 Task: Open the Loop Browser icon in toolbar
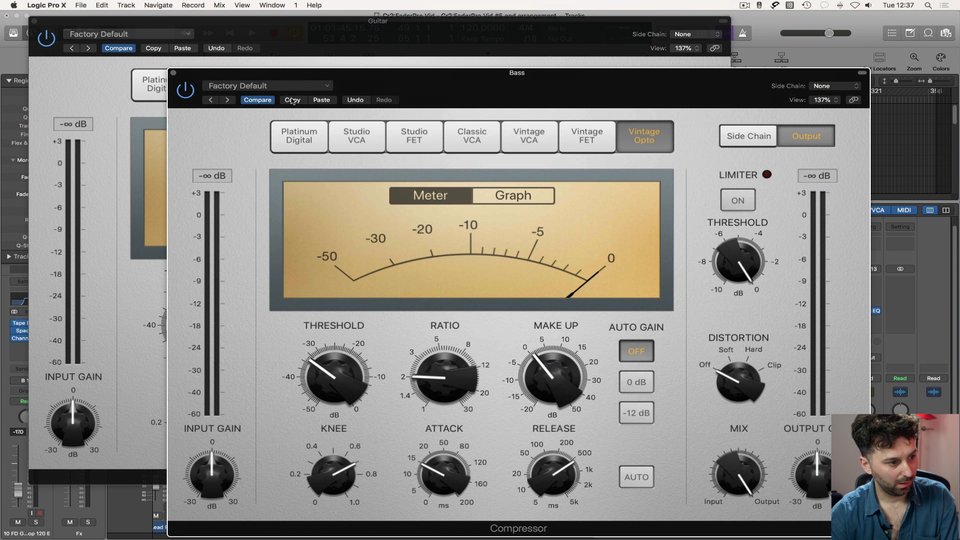[x=928, y=33]
